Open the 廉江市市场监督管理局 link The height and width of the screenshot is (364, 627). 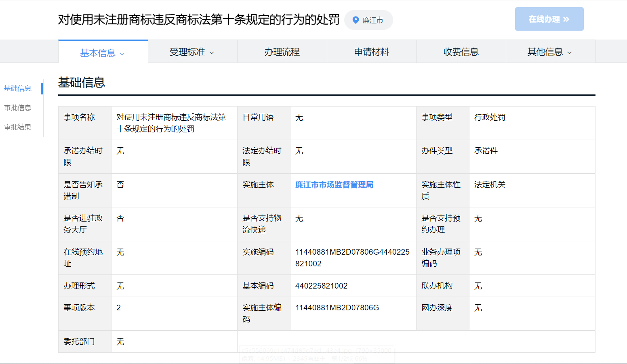[x=334, y=185]
